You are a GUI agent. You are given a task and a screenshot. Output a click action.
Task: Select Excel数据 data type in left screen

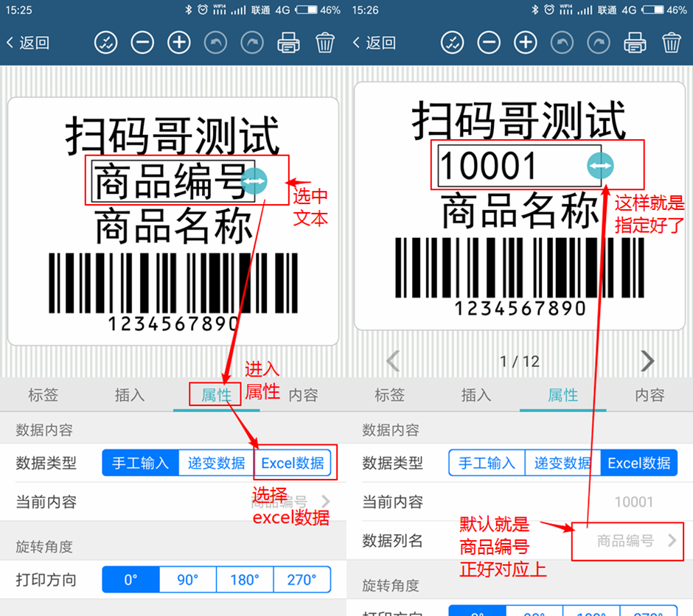[293, 463]
